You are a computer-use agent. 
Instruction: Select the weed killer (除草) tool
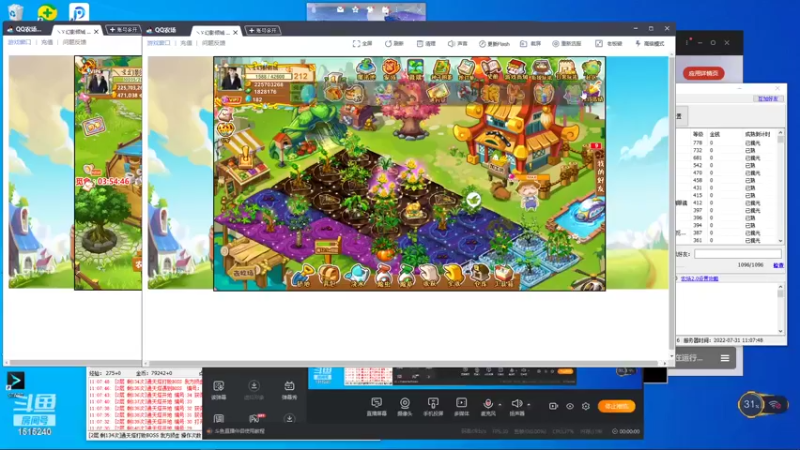coord(406,276)
